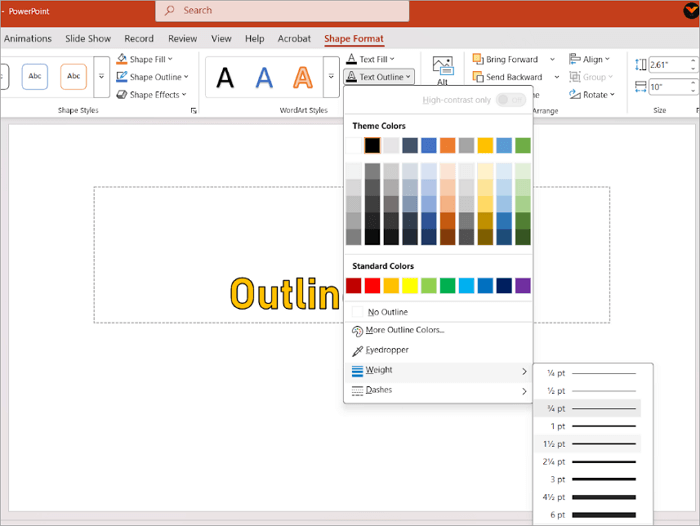Viewport: 700px width, 526px height.
Task: Click the Shape Outline pen icon
Action: pyautogui.click(x=121, y=77)
